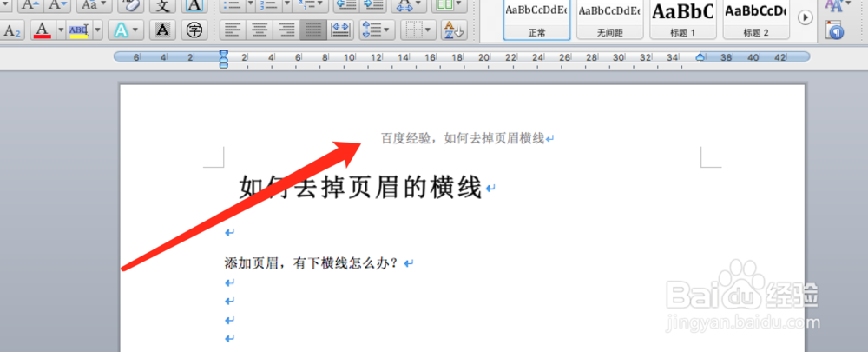Click the A-Z sort icon
Screen dimensions: 868x352
[454, 30]
